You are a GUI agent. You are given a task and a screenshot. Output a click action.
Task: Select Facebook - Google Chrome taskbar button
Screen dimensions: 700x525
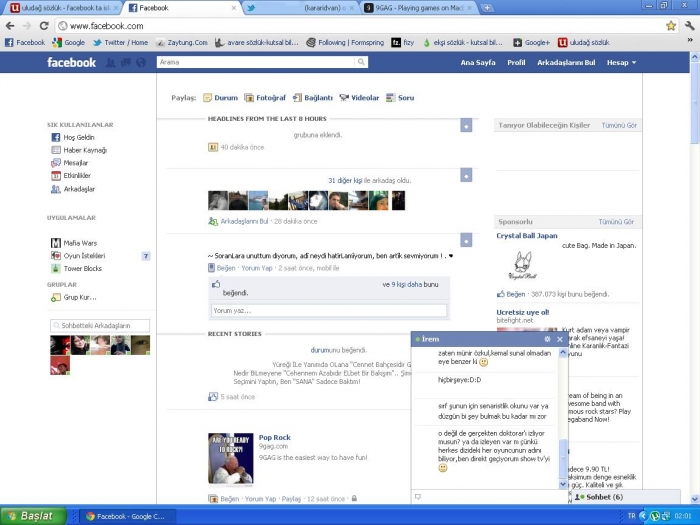(x=127, y=517)
